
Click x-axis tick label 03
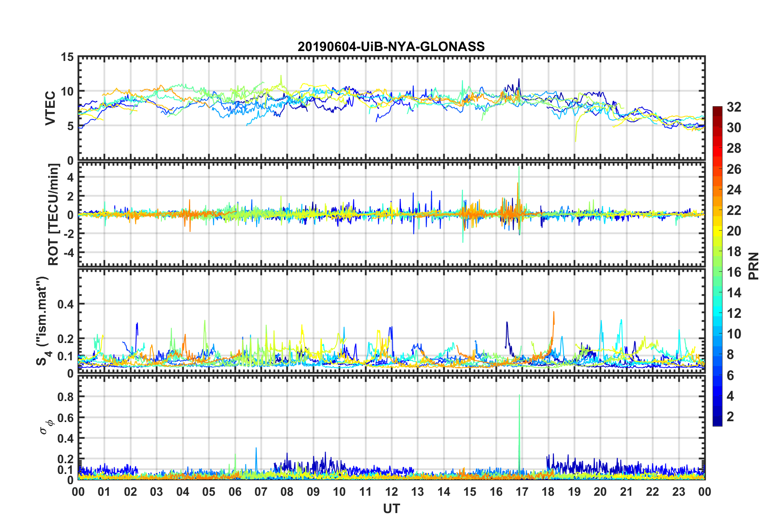[156, 492]
